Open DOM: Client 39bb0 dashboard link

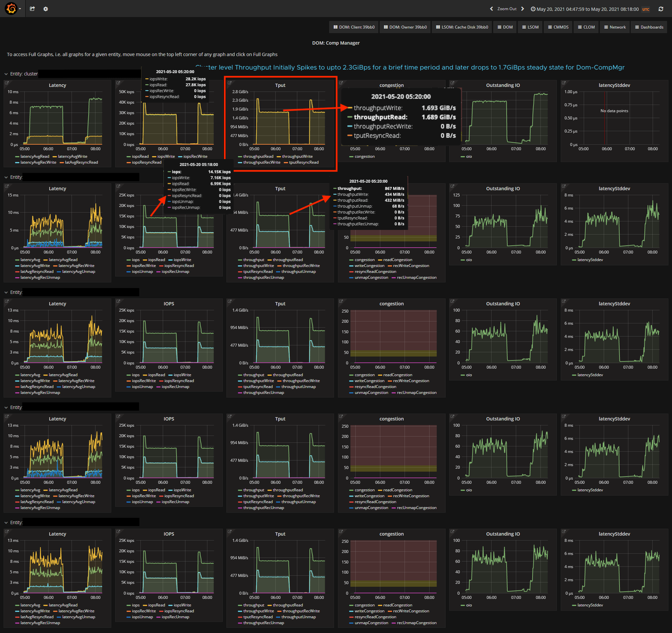(x=354, y=27)
